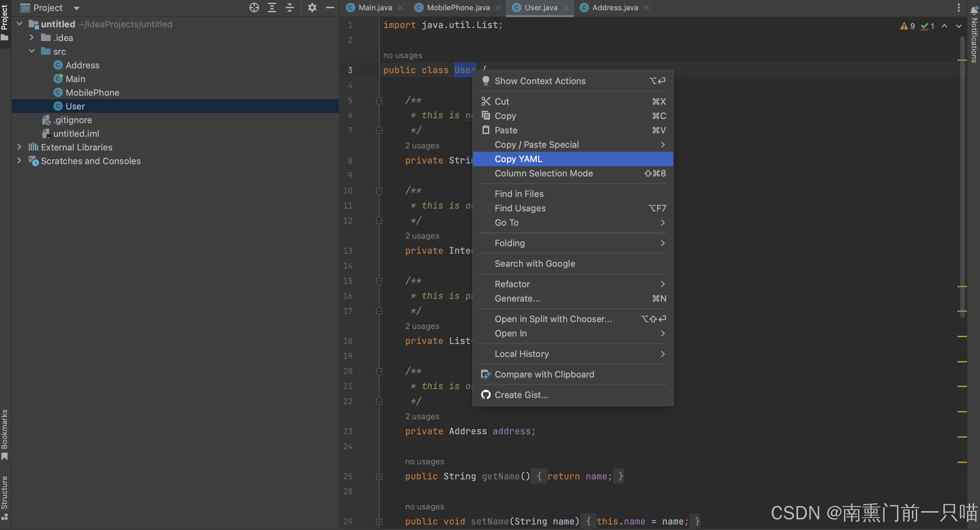980x530 pixels.
Task: Click the warnings indicator showing 9
Action: 908,26
